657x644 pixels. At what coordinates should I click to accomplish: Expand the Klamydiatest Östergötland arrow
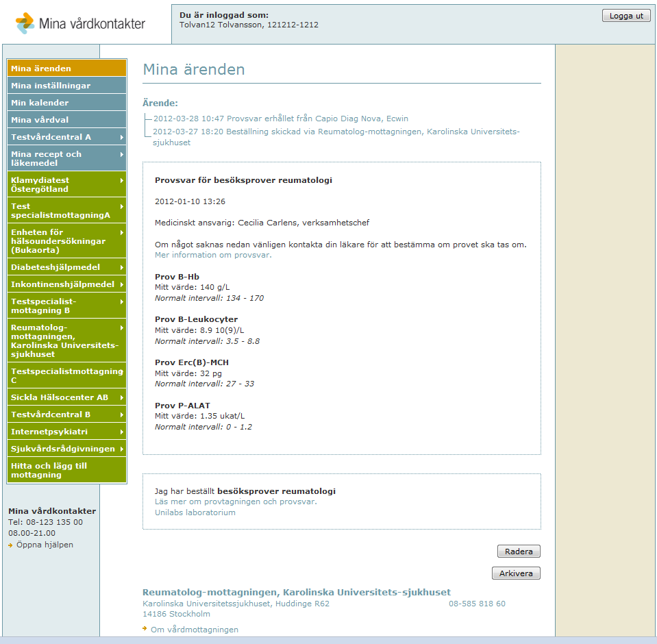coord(121,180)
